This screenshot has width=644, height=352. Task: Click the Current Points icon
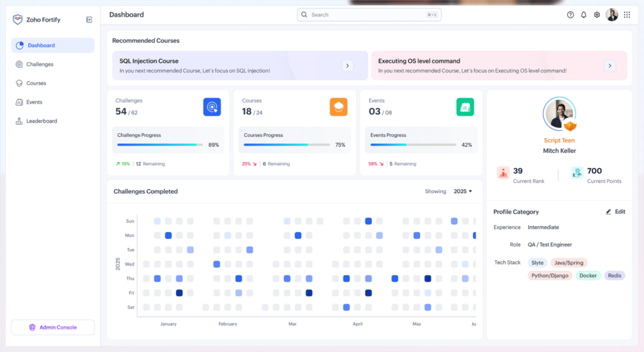(577, 173)
